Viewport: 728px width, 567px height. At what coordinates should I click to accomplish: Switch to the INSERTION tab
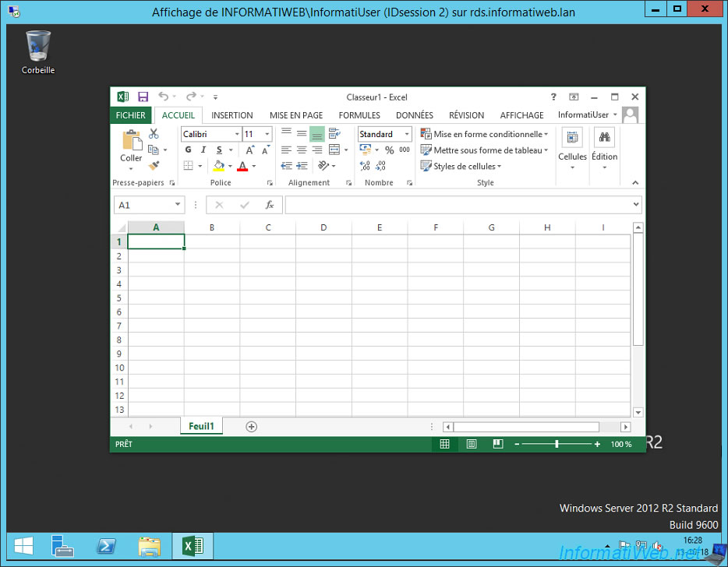click(232, 115)
